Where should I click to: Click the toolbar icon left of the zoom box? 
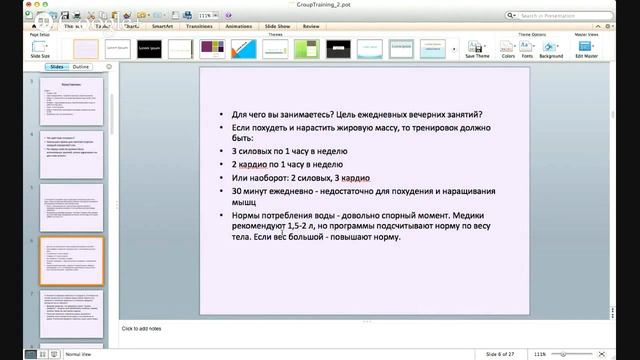tap(187, 16)
